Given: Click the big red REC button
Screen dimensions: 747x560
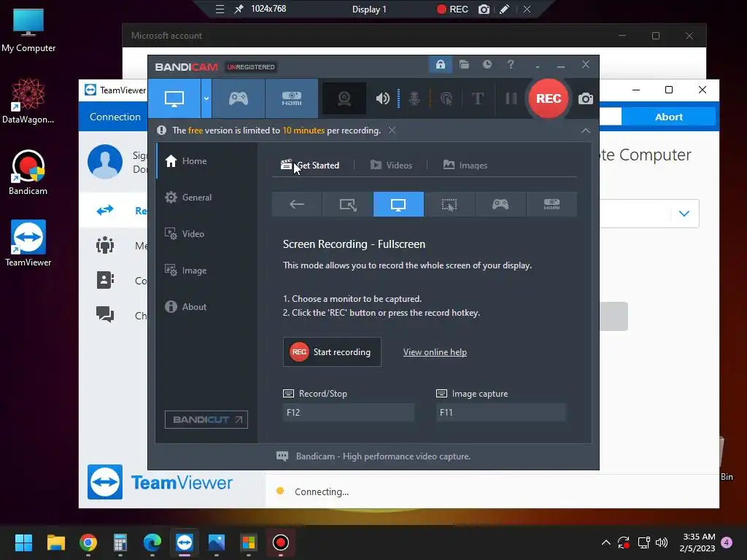Looking at the screenshot, I should [549, 98].
